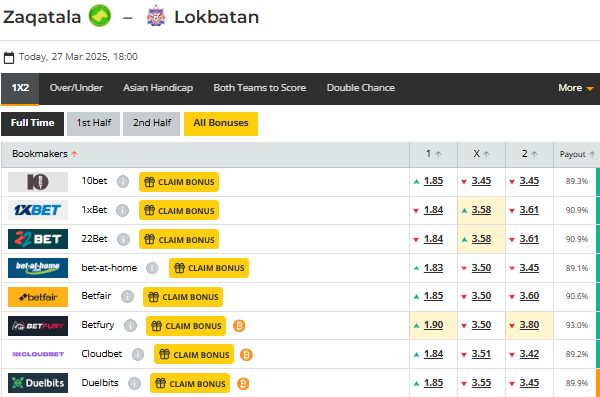Open the Duelbits bookmaker logo
This screenshot has height=397, width=600.
click(38, 383)
